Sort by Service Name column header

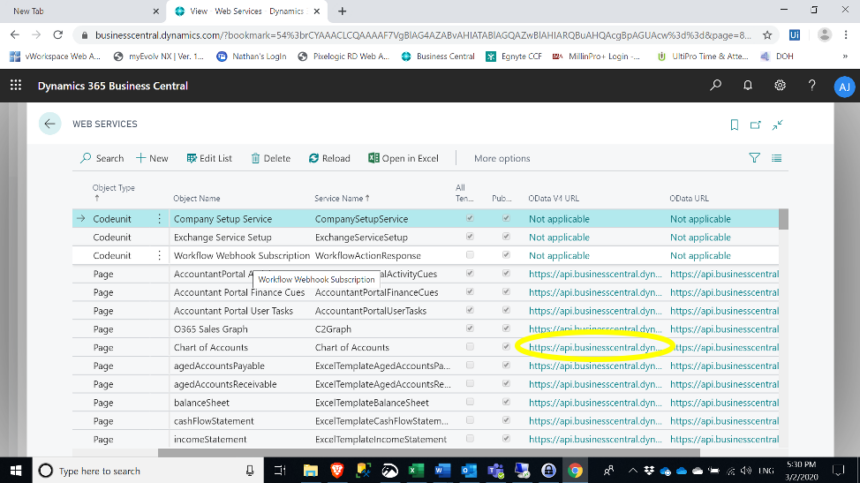click(342, 198)
